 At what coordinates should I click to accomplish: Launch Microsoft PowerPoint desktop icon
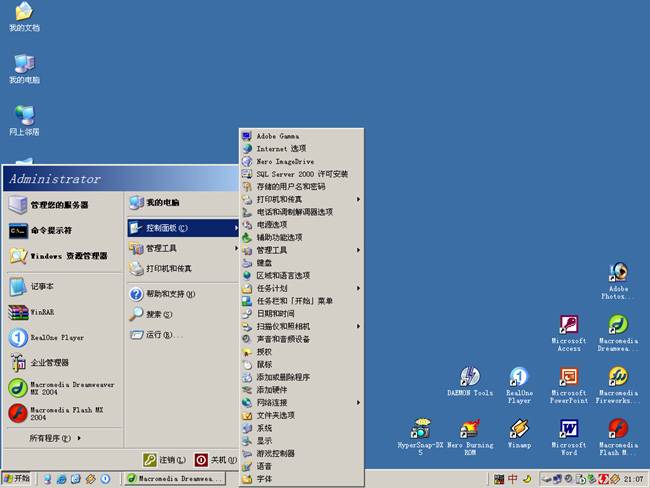coord(568,377)
